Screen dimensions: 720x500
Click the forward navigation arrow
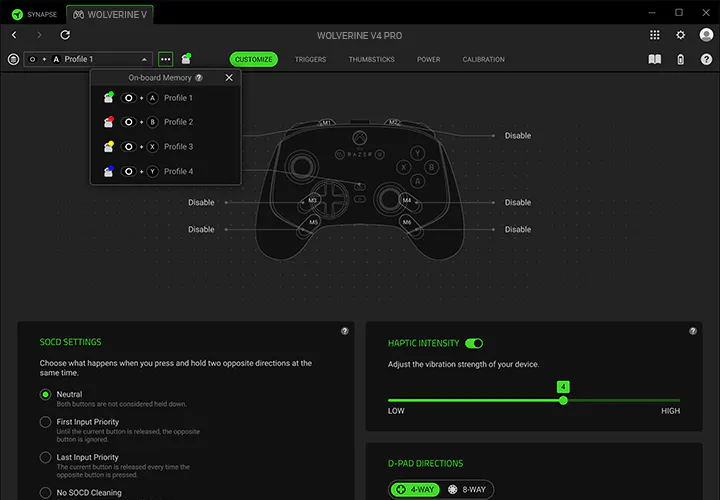click(39, 35)
